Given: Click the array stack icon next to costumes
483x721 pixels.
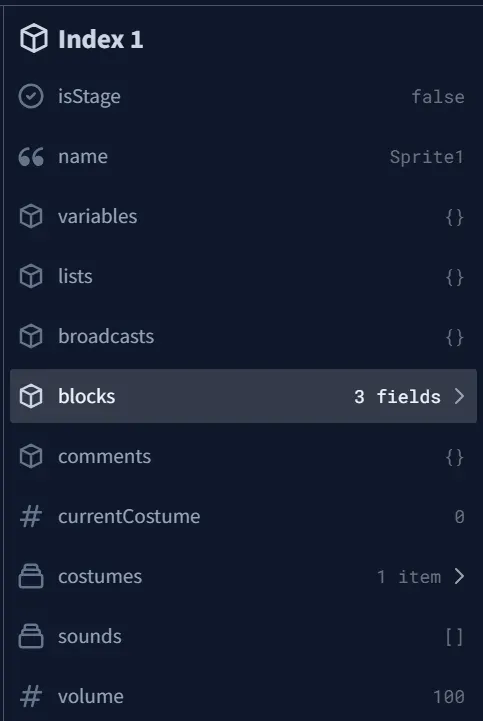Looking at the screenshot, I should 31,576.
